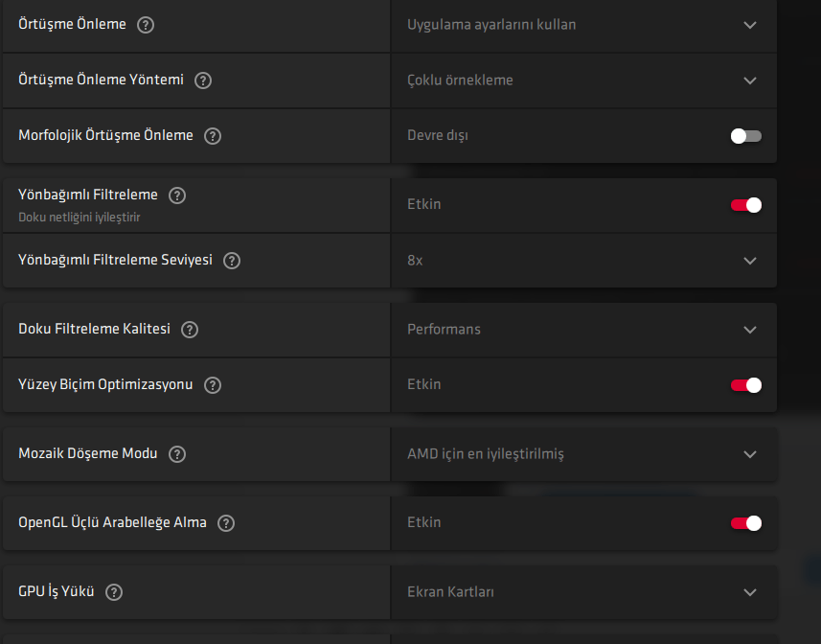The image size is (821, 644).
Task: Click help icon for Örtüşme Önleme Yöntemi
Action: point(203,80)
